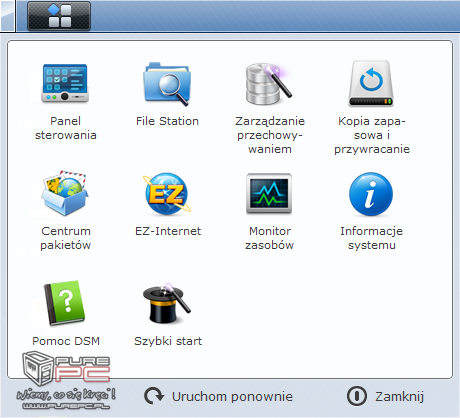The image size is (460, 418).
Task: Toggle the main menu grid button
Action: coord(59,16)
